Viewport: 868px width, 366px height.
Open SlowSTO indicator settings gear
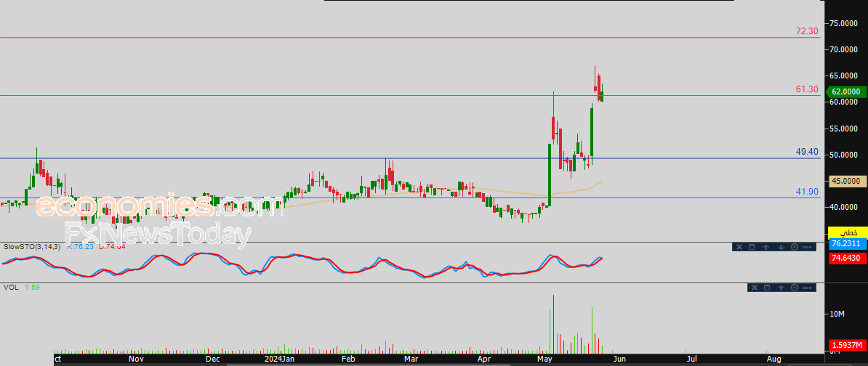[x=793, y=247]
